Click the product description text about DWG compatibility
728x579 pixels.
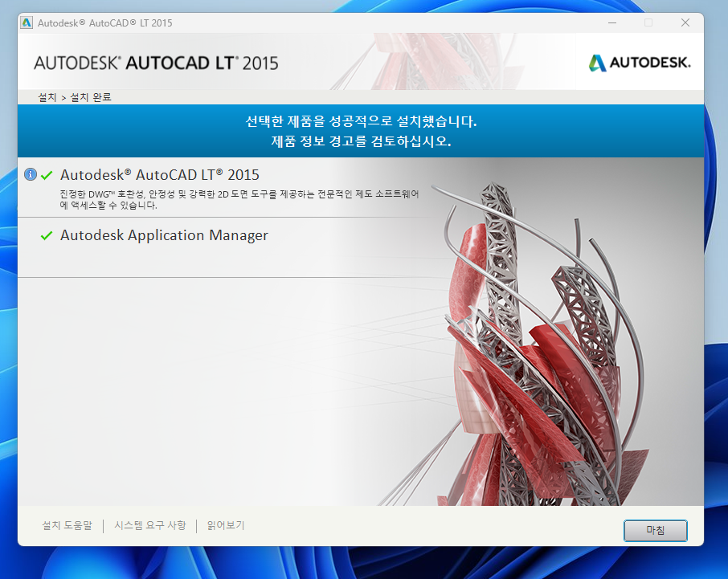point(239,199)
